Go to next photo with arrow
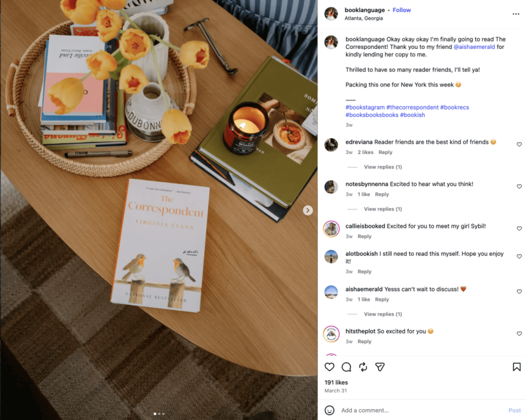The image size is (526, 420). pyautogui.click(x=308, y=210)
